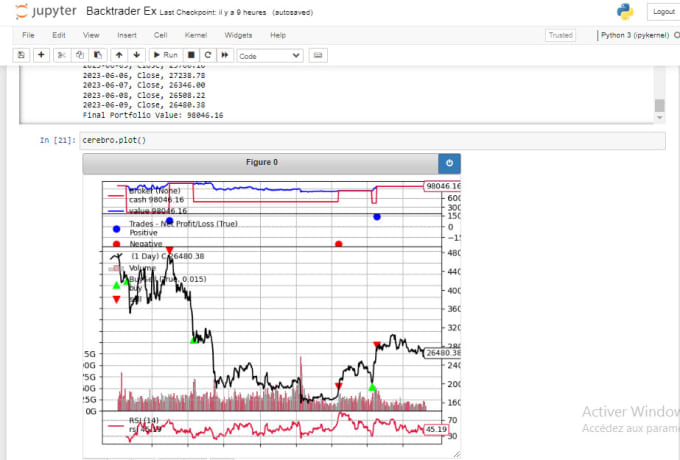Rename the notebook title Backtrader Ex
The height and width of the screenshot is (460, 680).
(121, 11)
